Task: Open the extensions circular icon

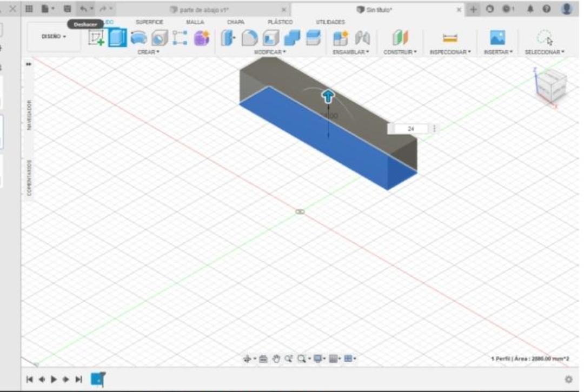Action: tap(490, 9)
